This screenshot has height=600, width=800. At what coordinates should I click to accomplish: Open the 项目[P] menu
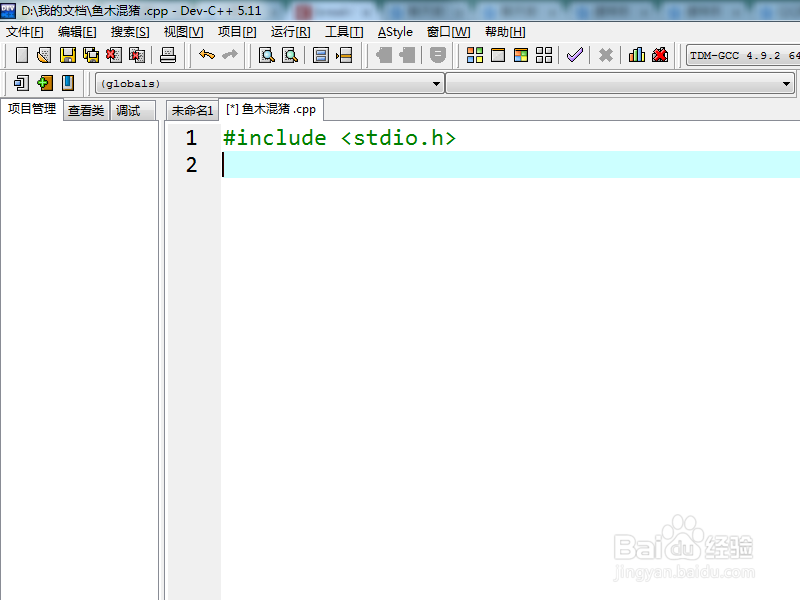tap(237, 32)
